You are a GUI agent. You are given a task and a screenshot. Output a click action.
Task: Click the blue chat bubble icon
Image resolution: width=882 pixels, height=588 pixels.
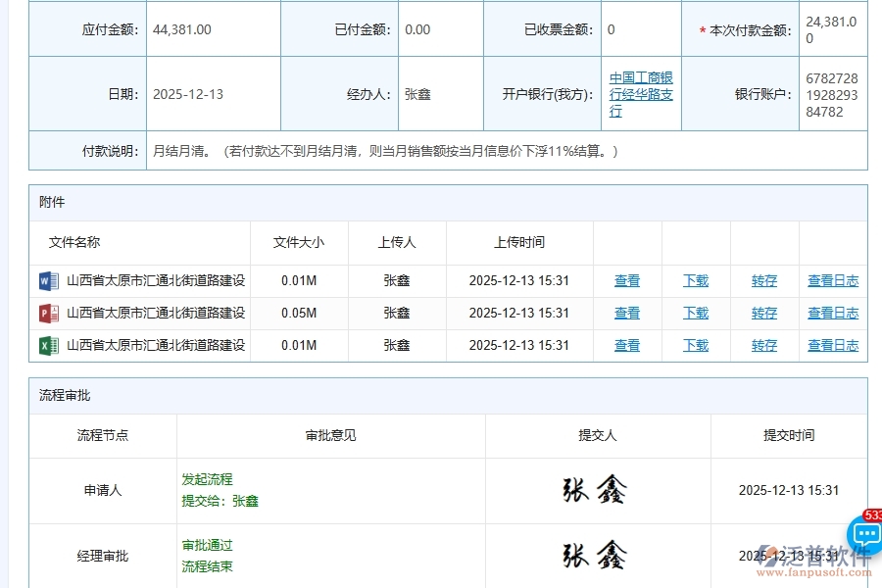[866, 535]
